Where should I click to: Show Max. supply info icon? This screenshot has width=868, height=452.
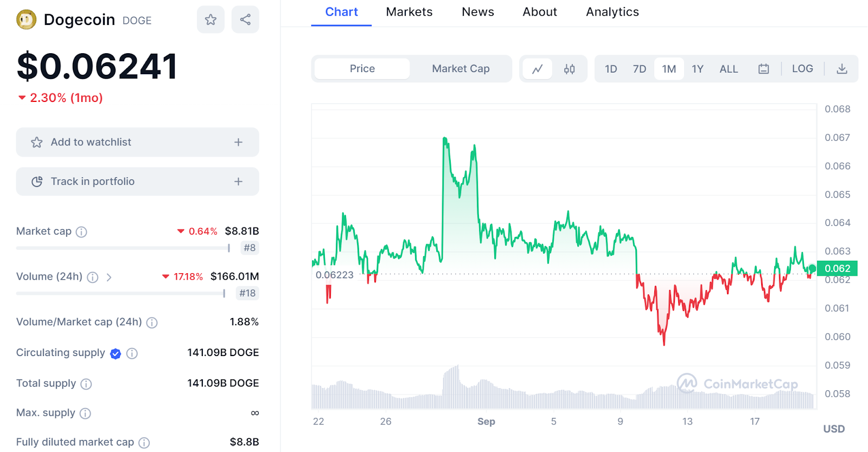pos(85,414)
